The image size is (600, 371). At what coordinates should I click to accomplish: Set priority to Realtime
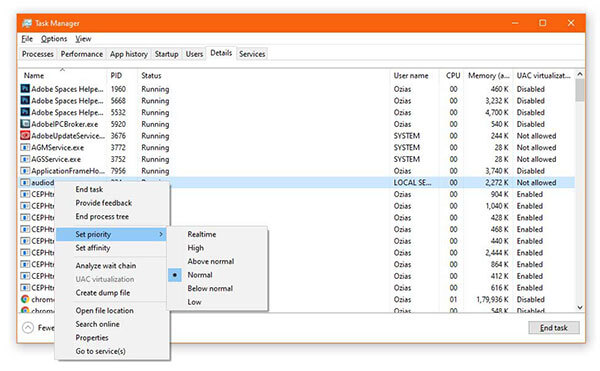click(202, 234)
